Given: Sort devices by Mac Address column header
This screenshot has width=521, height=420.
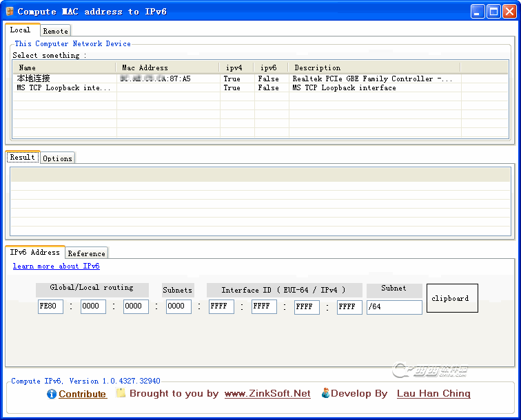Looking at the screenshot, I should (x=145, y=67).
